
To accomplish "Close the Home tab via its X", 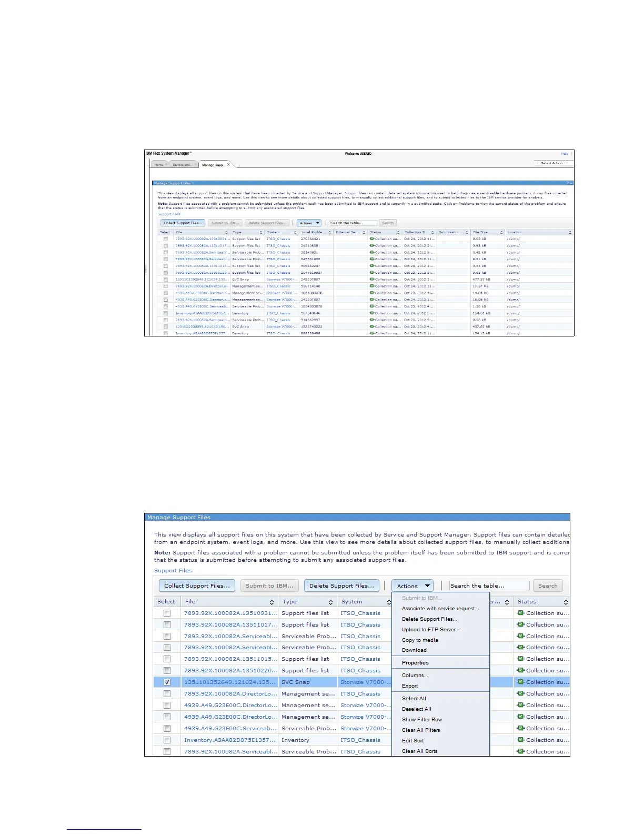I will [166, 164].
